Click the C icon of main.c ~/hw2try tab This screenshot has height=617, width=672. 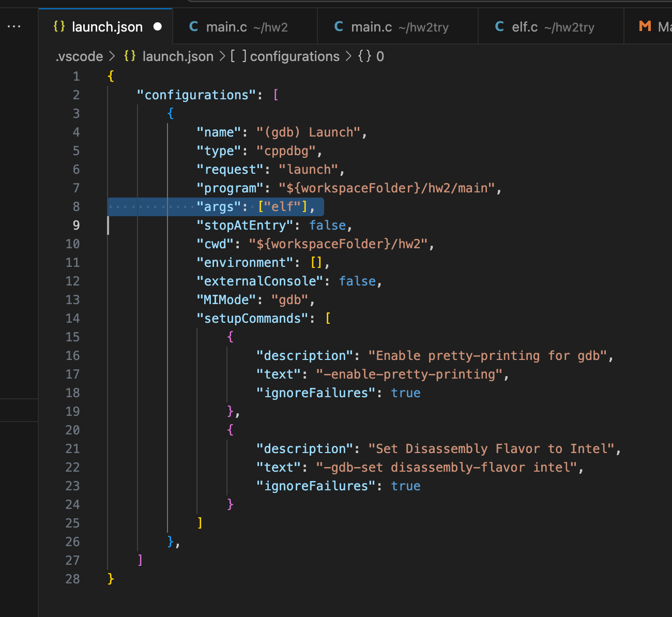[339, 26]
